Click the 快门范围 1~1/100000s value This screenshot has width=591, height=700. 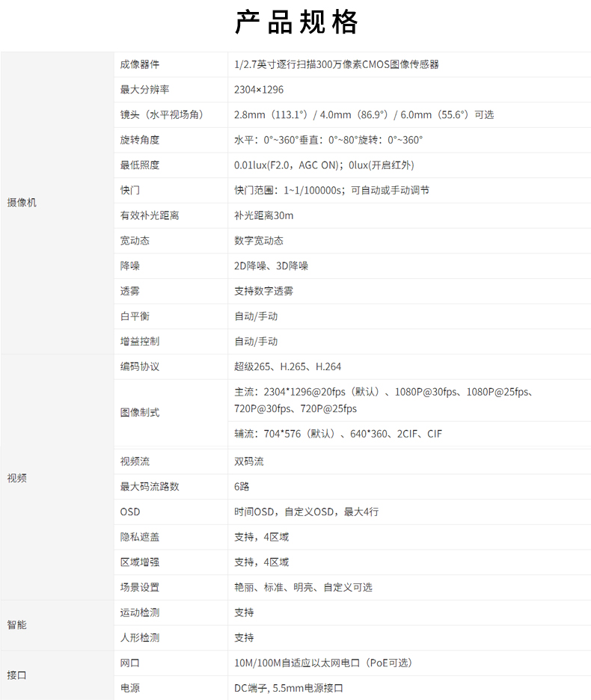331,190
